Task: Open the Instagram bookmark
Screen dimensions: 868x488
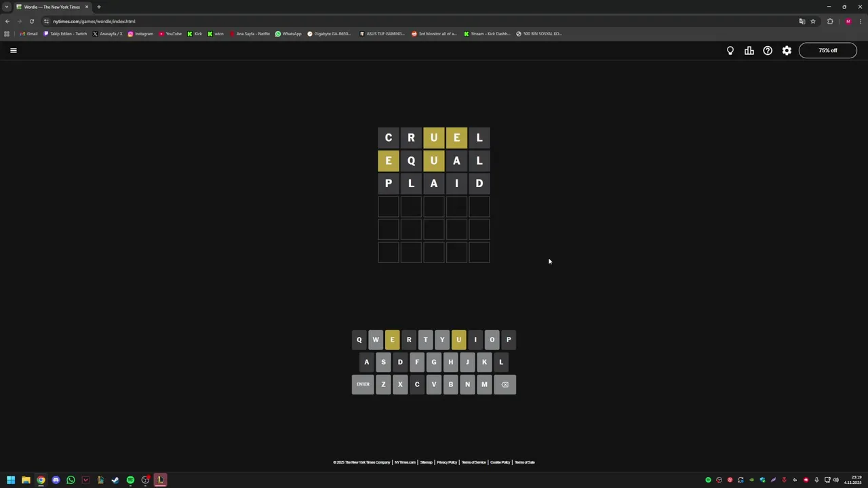Action: click(x=140, y=33)
